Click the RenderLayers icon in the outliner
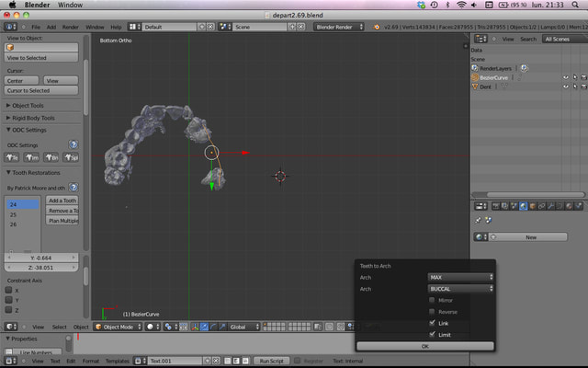 click(x=475, y=68)
